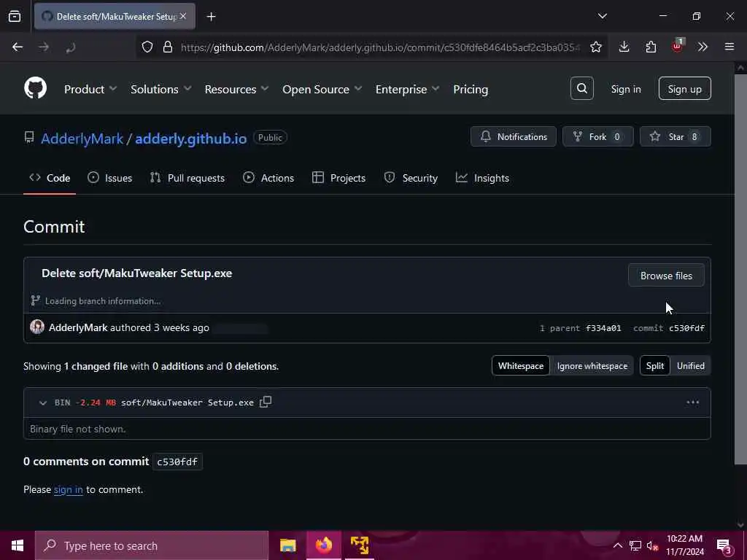
Task: Close the Delete soft/MakuTweaker tab
Action: tap(183, 16)
